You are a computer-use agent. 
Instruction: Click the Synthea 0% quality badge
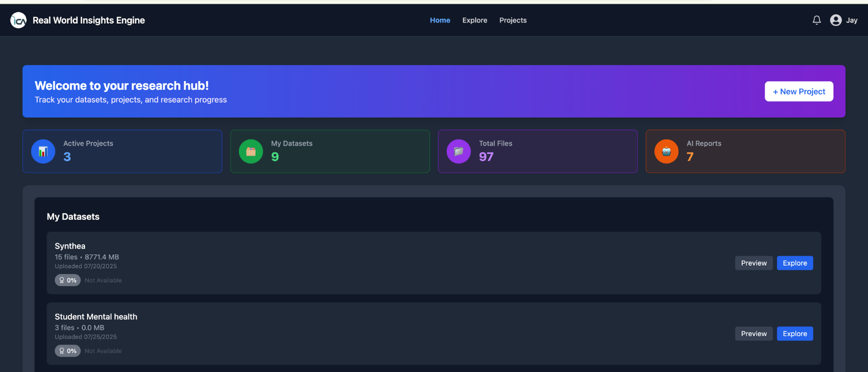point(68,280)
